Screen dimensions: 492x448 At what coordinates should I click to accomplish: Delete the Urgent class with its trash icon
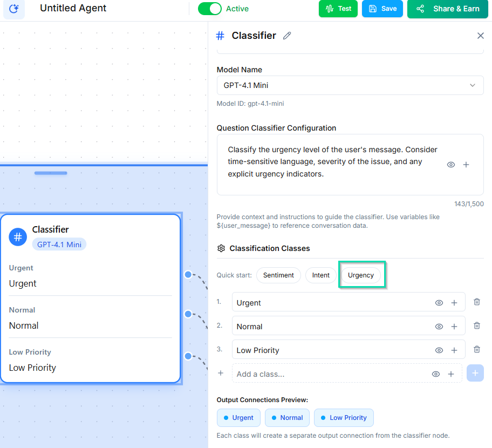pos(477,302)
